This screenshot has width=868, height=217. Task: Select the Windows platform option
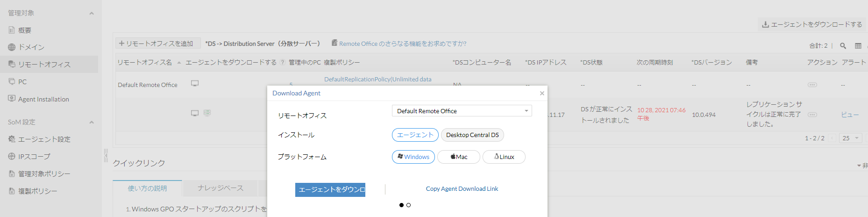pos(413,157)
